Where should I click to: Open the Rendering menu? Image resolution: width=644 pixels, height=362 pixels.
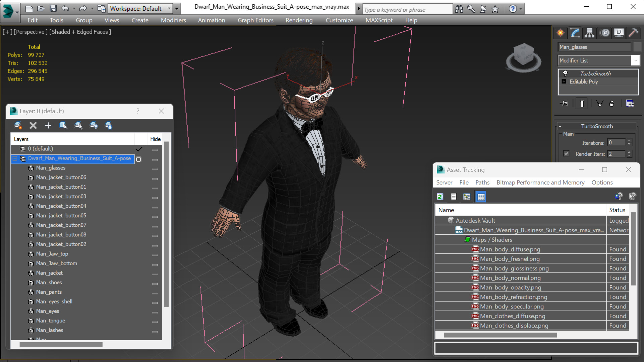[299, 20]
